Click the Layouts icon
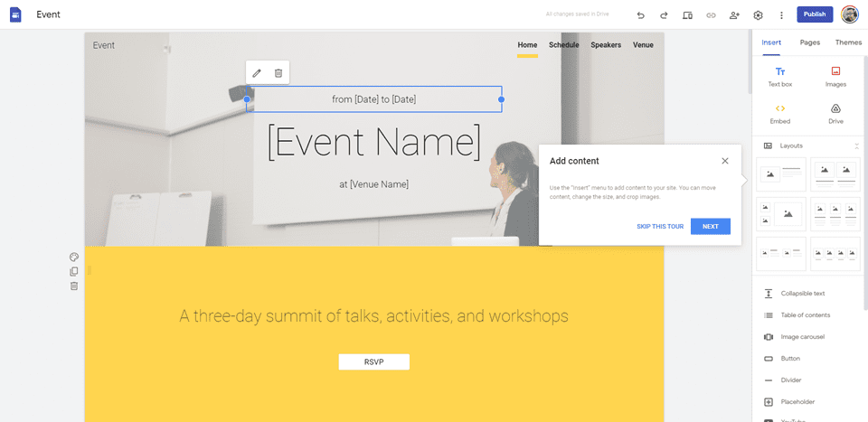 coord(768,146)
